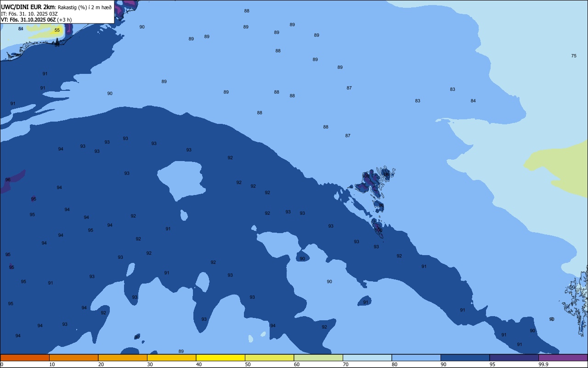The image size is (588, 368).
Task: Click the 0–10 dark orange legend segment
Action: [x=25, y=357]
